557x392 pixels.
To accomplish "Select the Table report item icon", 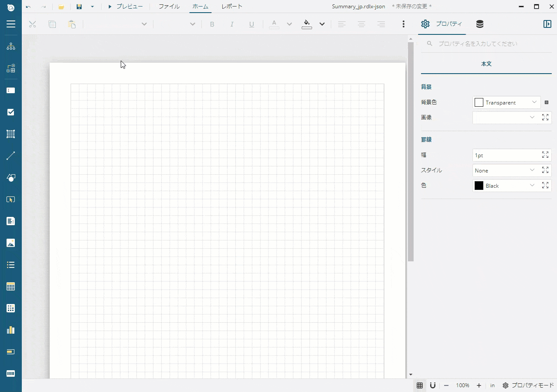I will coord(11,287).
